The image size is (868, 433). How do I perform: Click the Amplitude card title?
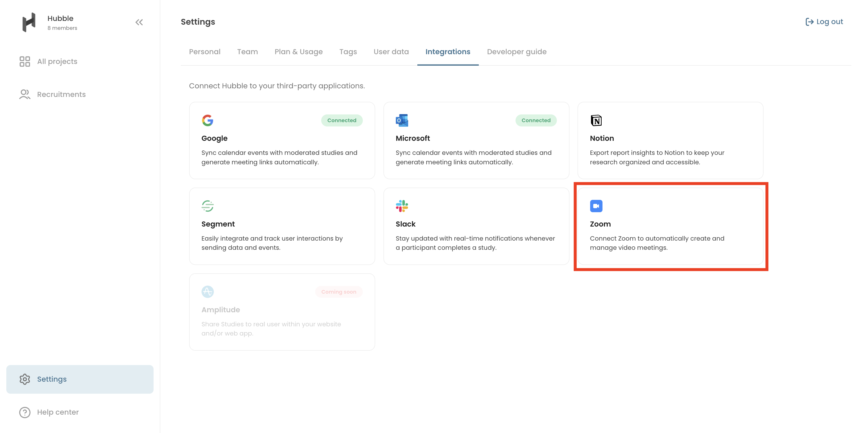click(x=221, y=309)
